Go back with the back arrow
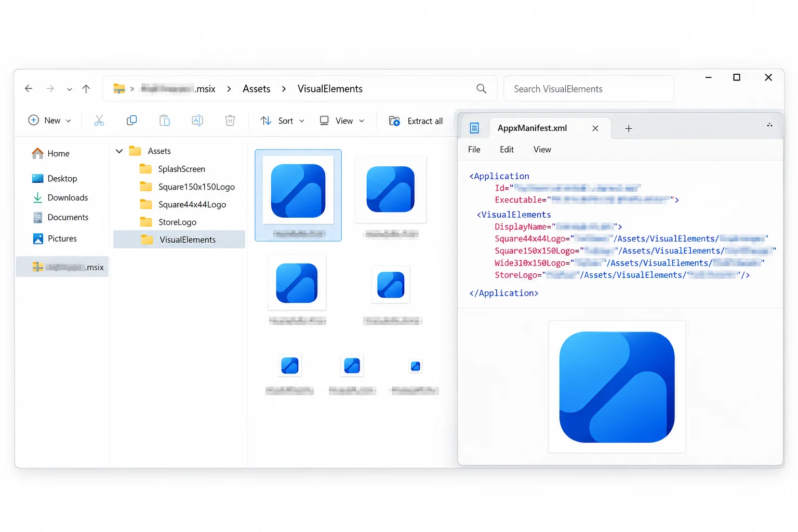 point(29,89)
